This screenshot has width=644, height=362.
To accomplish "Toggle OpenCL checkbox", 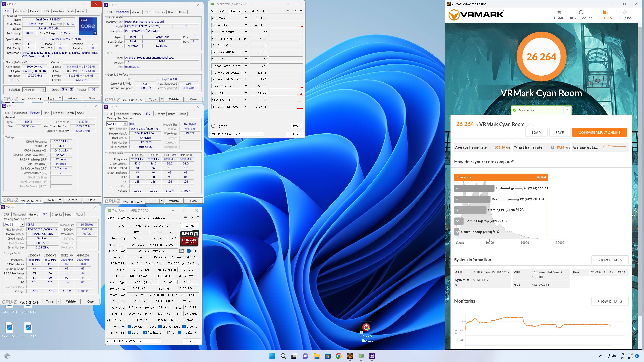I will point(129,326).
